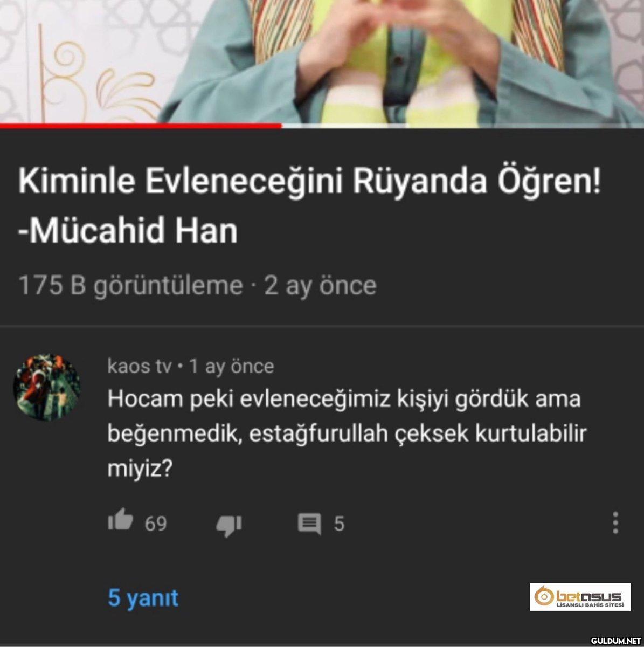Expand description via '175 B görüntüleme' line

tap(130, 285)
